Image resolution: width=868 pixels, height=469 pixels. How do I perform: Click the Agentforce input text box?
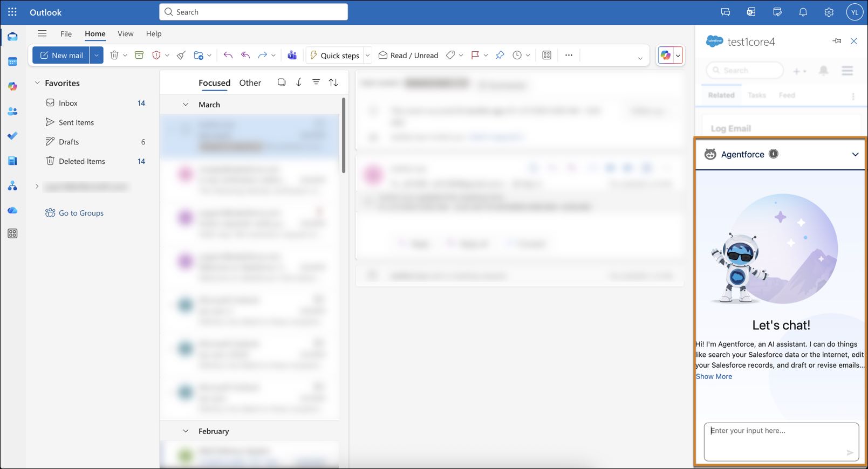[x=781, y=442]
